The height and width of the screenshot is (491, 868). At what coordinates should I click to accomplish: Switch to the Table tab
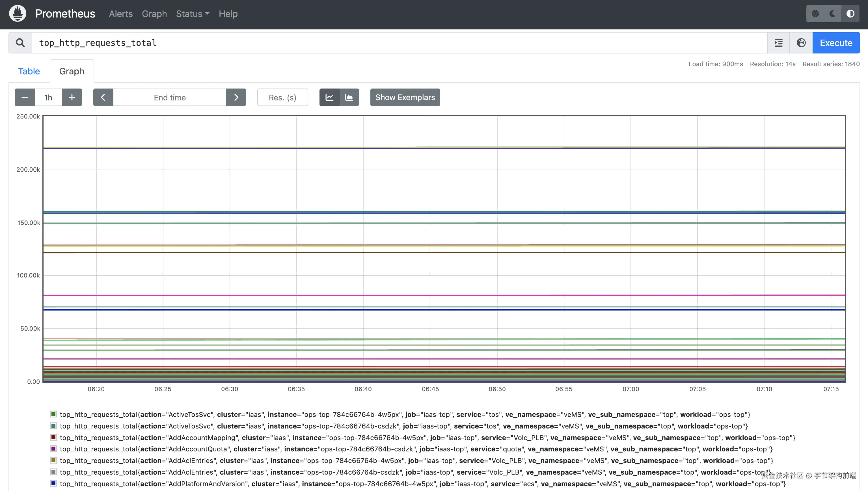click(x=29, y=71)
